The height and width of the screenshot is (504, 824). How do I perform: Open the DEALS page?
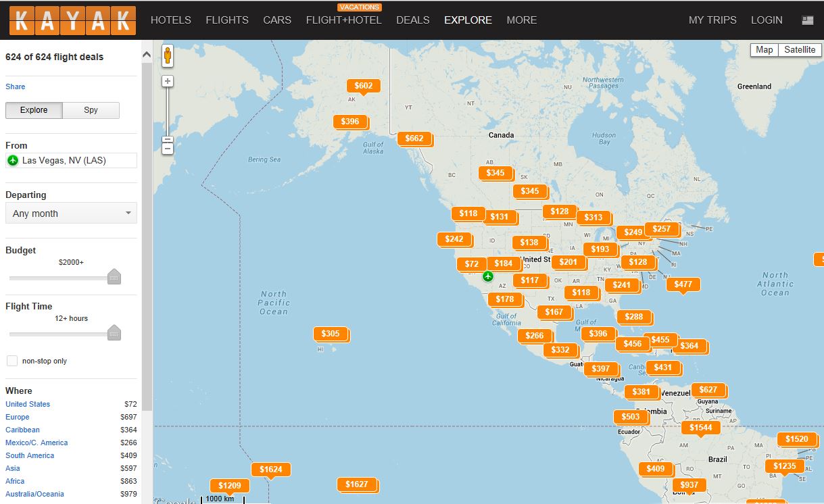click(x=413, y=20)
